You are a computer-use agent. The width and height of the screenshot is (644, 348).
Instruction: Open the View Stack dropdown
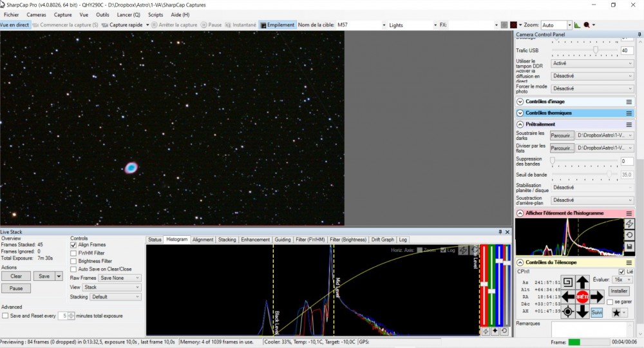(111, 287)
